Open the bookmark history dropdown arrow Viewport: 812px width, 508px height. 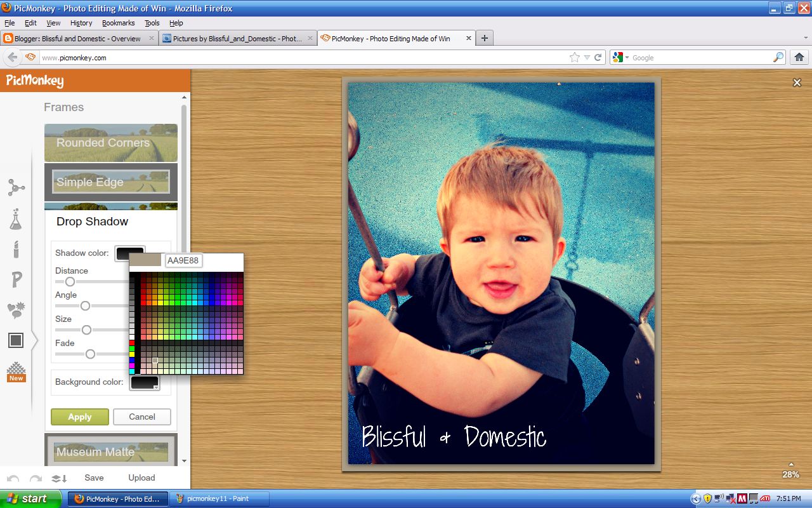click(x=587, y=57)
